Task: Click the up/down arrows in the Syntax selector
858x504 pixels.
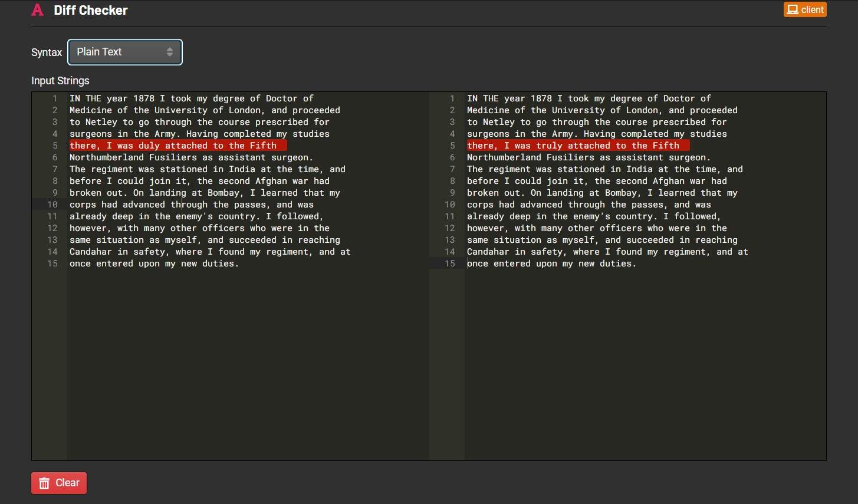Action: click(170, 52)
